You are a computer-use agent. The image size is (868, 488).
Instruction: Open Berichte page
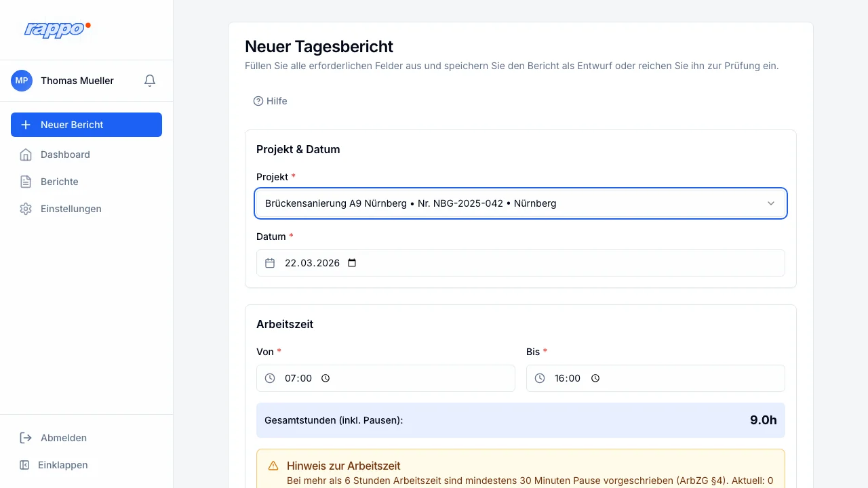[x=86, y=182]
